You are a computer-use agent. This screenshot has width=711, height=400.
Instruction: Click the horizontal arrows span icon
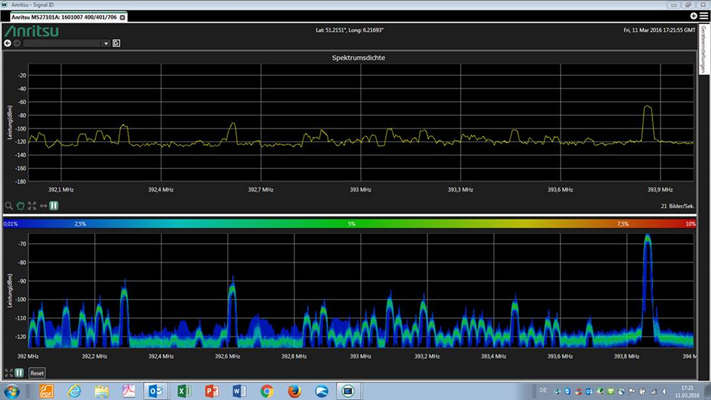coord(43,205)
